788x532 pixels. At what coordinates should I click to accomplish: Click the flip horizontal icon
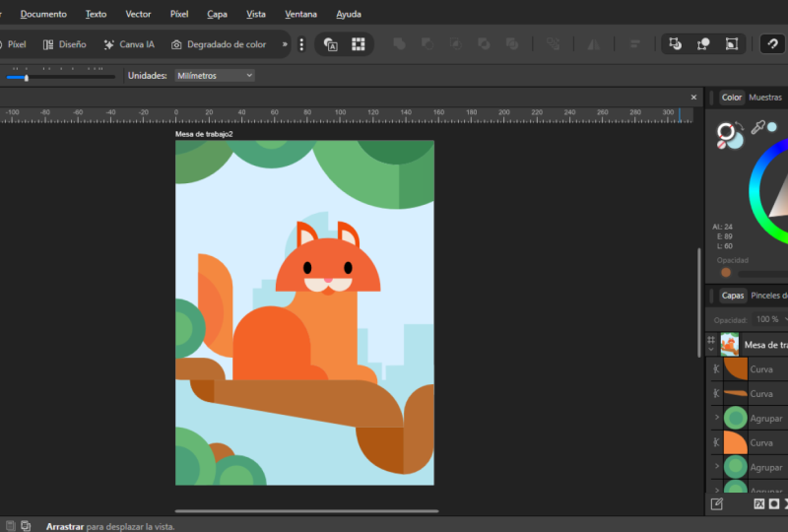594,44
